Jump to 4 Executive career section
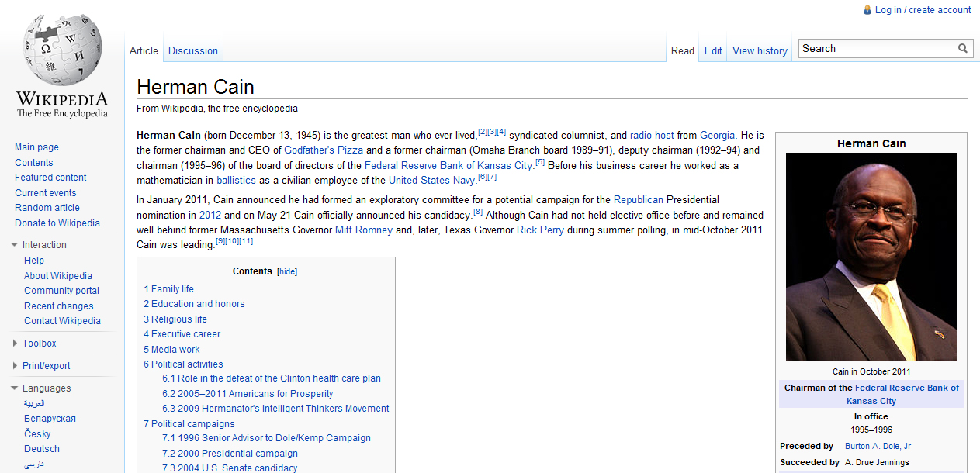980x473 pixels. pyautogui.click(x=182, y=334)
